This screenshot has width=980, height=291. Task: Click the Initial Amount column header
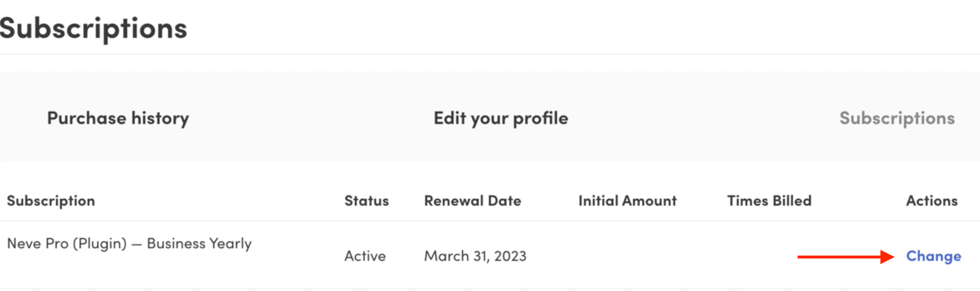627,201
